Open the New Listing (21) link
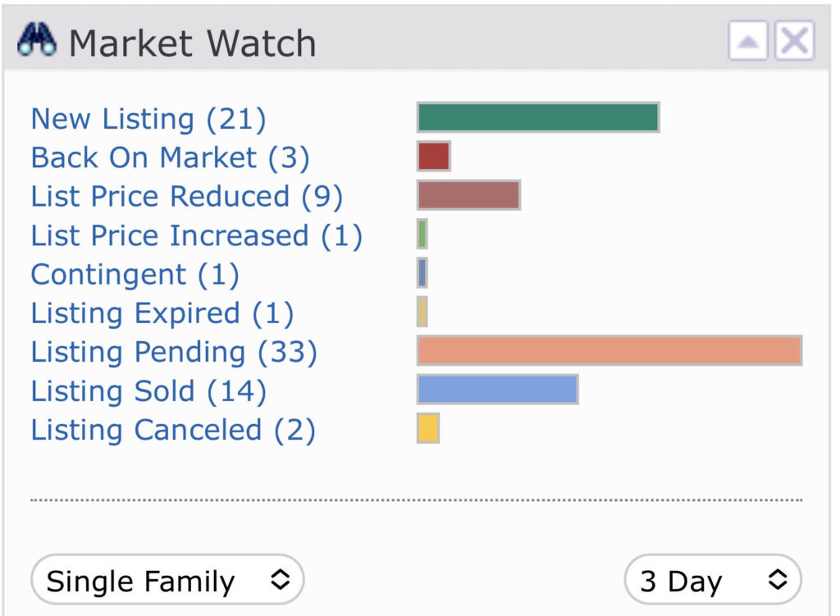The image size is (840, 616). (148, 118)
